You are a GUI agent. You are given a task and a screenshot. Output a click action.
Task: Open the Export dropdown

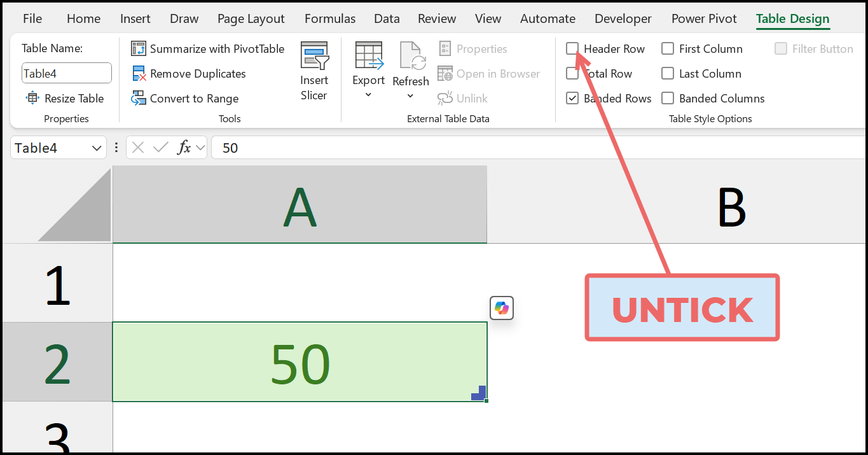point(368,95)
